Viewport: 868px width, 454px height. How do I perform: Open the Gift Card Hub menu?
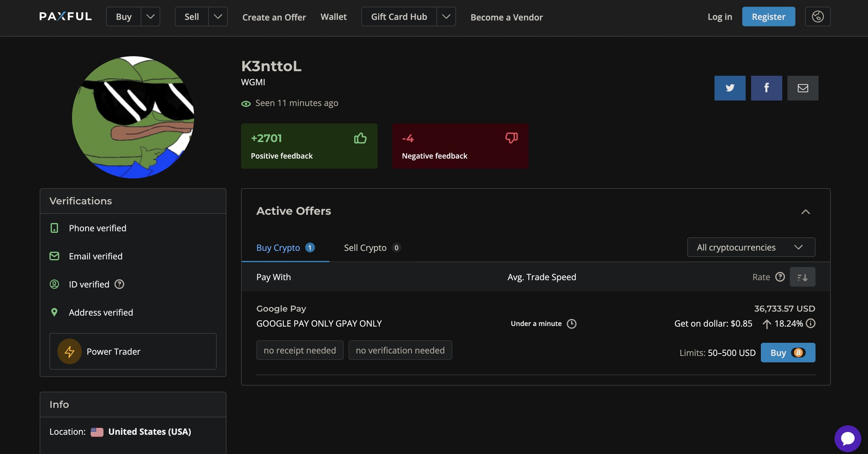399,16
